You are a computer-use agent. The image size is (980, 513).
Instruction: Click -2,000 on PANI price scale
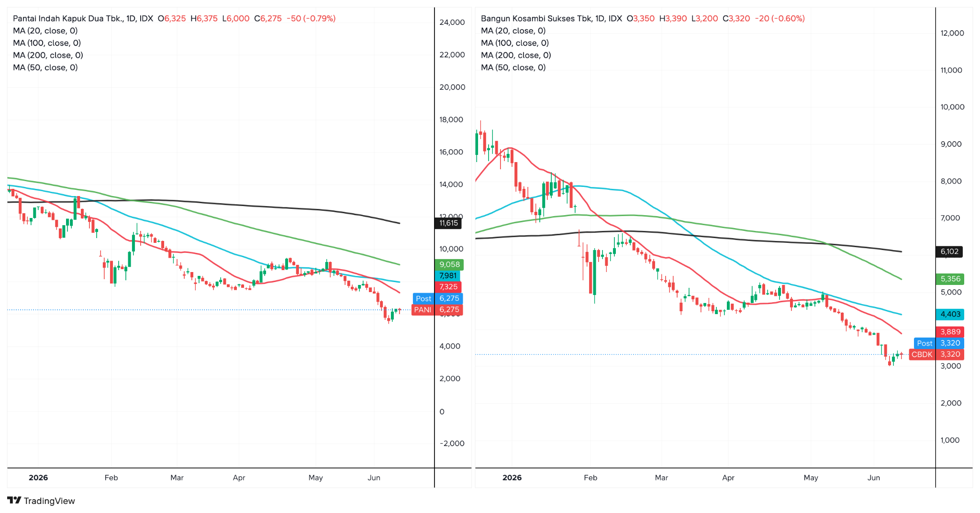coord(452,444)
